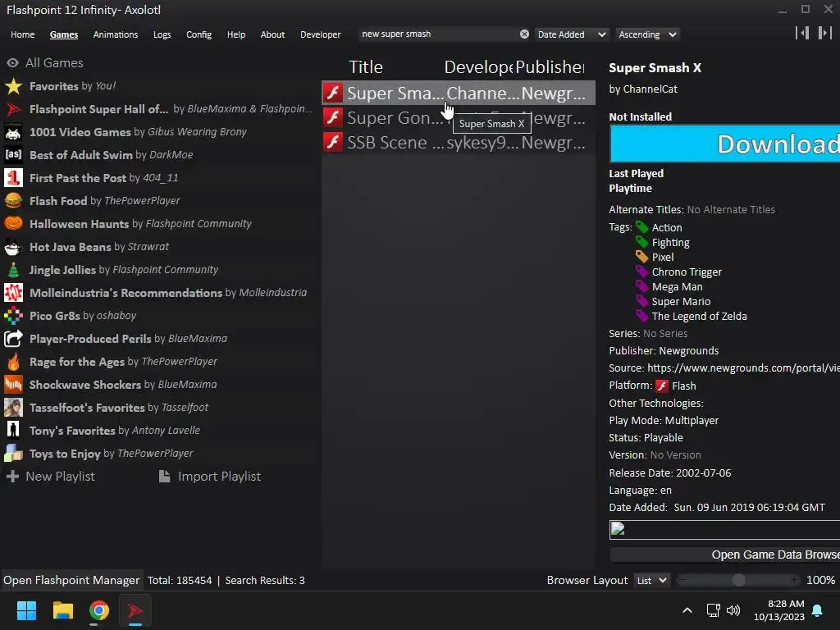840x630 pixels.
Task: Click Open Flashpoint Manager
Action: 71,580
